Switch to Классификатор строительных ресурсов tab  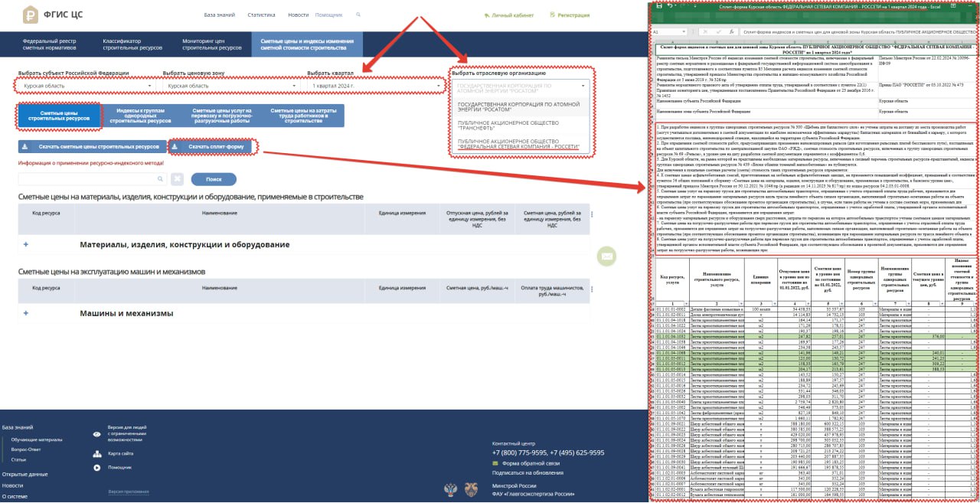pos(132,44)
